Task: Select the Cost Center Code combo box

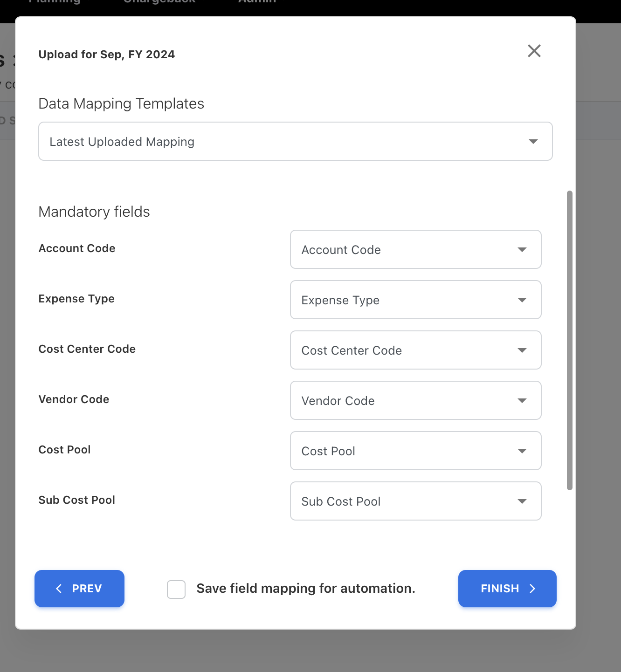Action: pos(415,350)
